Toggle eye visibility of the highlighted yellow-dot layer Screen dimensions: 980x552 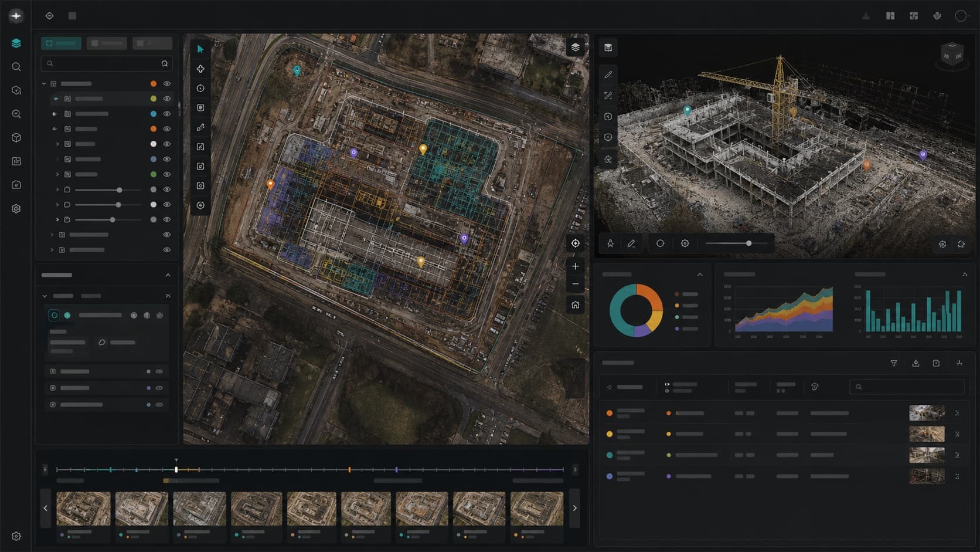(167, 99)
